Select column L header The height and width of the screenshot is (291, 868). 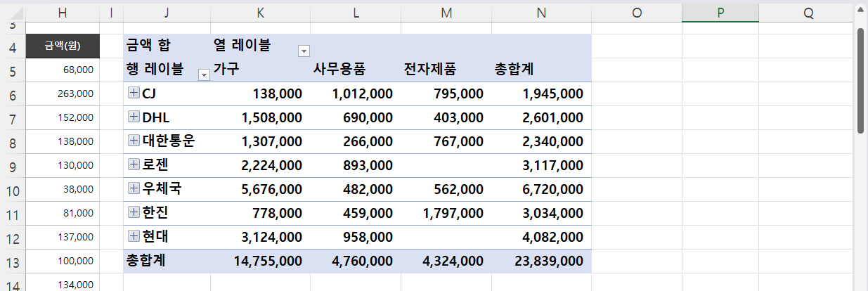tap(356, 13)
